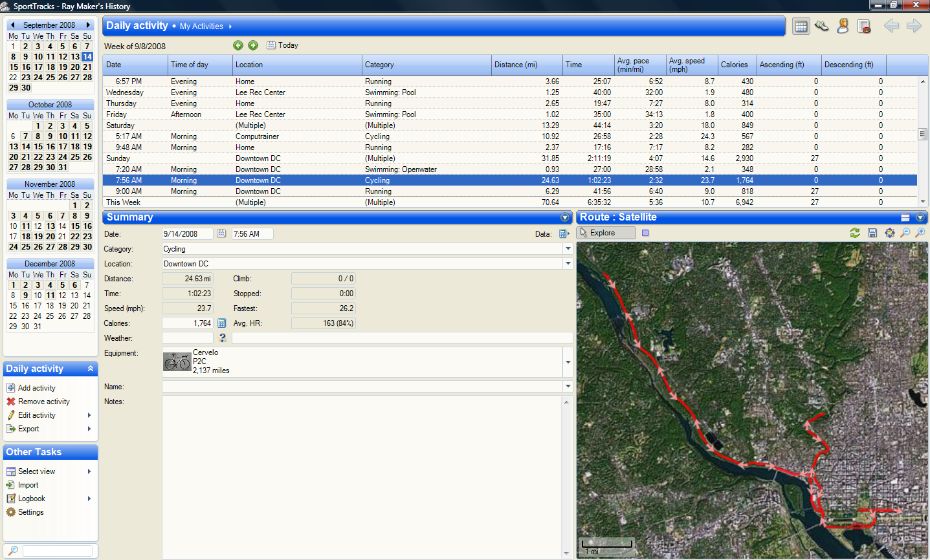
Task: Expand the Category dropdown showing Cycling
Action: pyautogui.click(x=568, y=249)
